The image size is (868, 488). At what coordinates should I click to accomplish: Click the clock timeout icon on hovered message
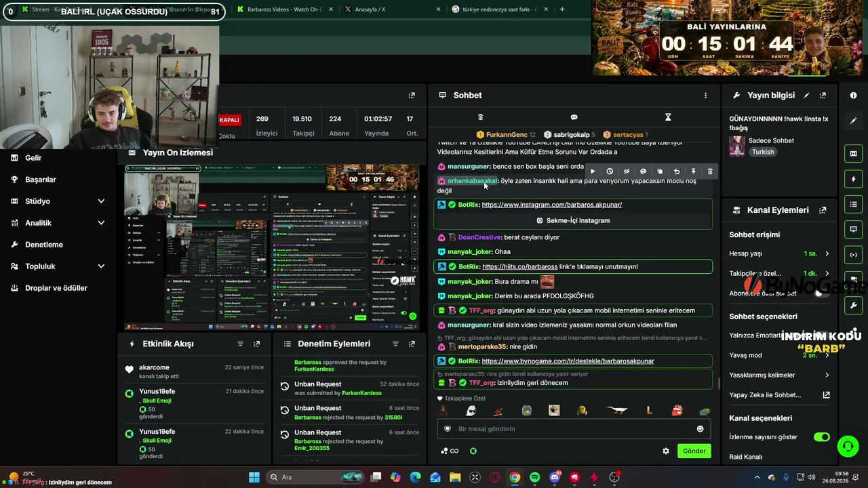pyautogui.click(x=610, y=171)
